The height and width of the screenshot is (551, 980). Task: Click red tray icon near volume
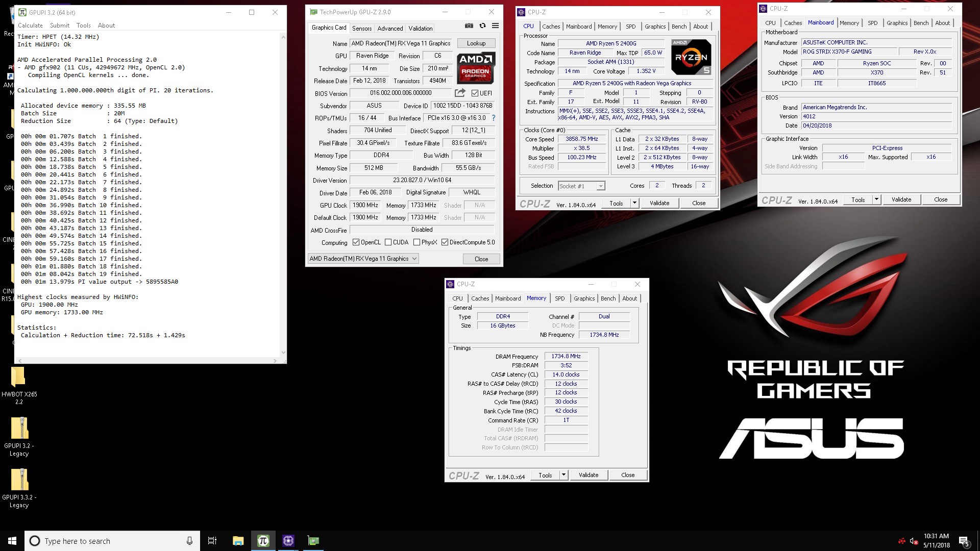(x=901, y=541)
